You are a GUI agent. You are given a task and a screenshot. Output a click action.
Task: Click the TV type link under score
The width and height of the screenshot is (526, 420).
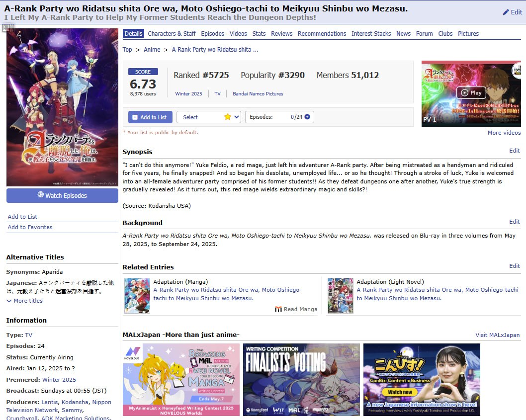pyautogui.click(x=217, y=94)
